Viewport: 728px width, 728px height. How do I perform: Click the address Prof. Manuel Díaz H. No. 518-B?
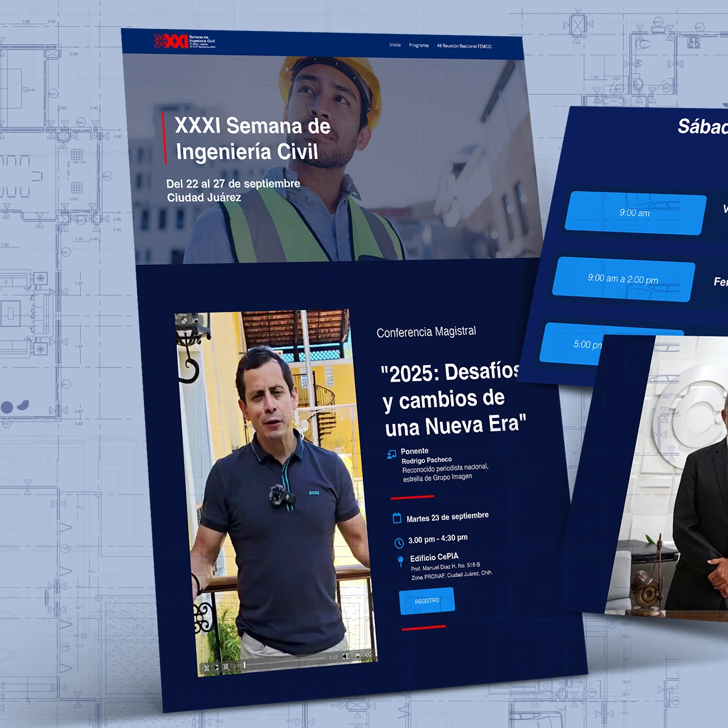(x=445, y=567)
